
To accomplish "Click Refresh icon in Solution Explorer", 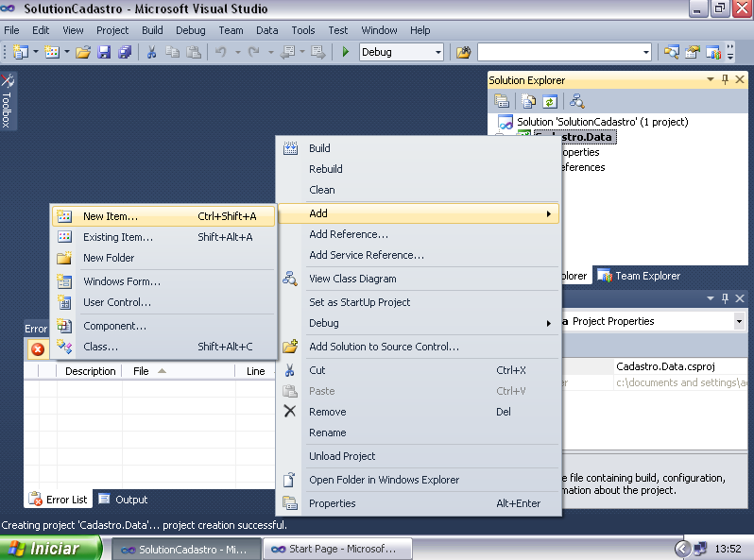I will click(550, 101).
